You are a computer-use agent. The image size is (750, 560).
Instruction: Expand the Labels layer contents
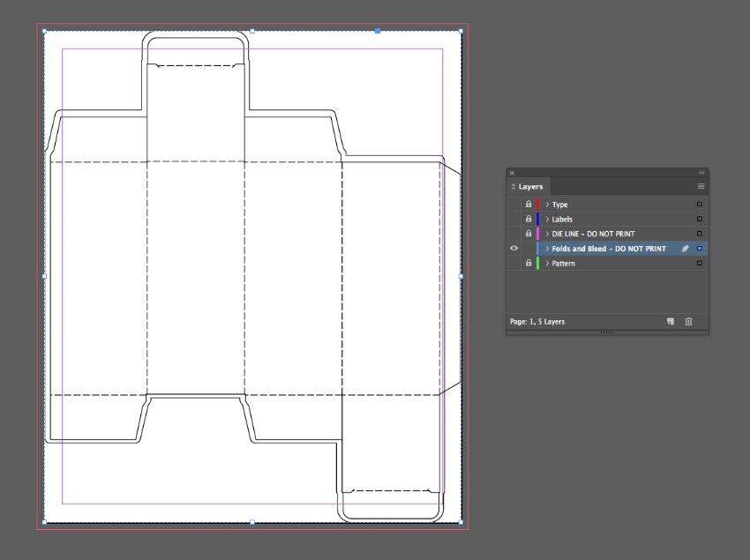pos(547,219)
